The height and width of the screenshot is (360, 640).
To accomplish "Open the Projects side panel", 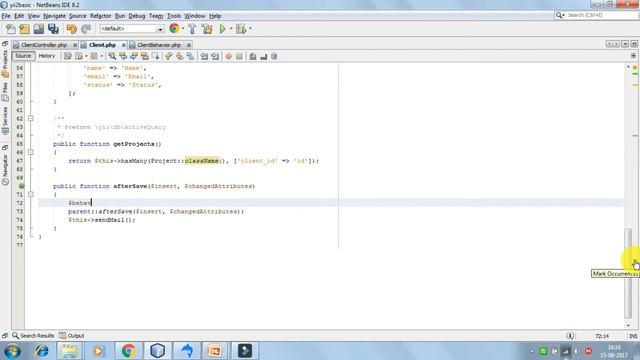I will (5, 64).
